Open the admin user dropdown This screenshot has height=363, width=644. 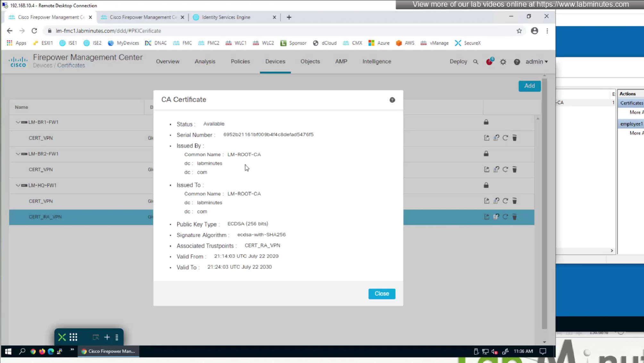(x=536, y=62)
